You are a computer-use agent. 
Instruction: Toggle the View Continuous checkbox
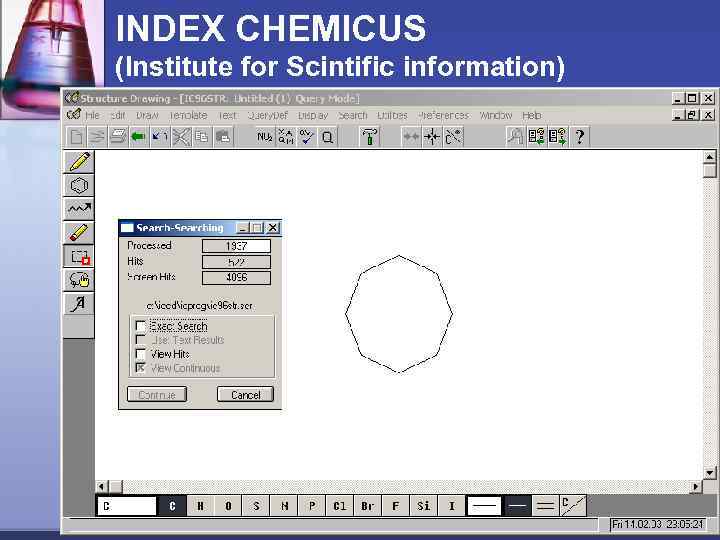141,368
